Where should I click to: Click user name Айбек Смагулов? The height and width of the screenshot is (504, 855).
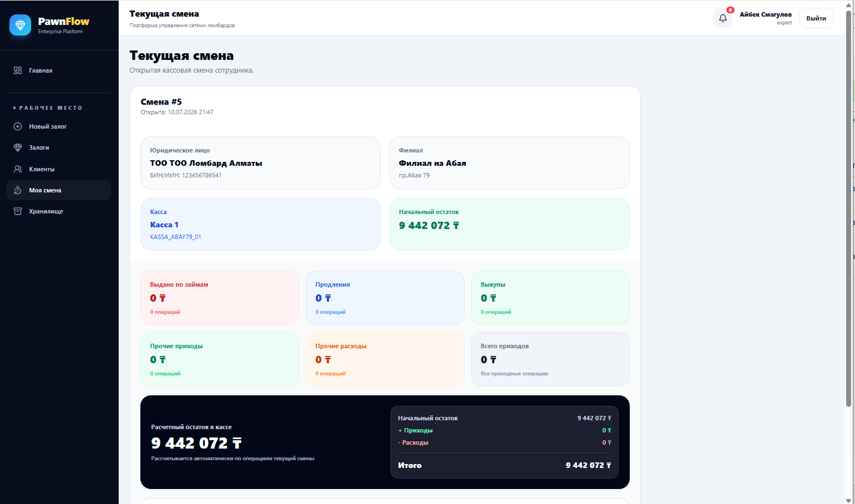[x=766, y=14]
